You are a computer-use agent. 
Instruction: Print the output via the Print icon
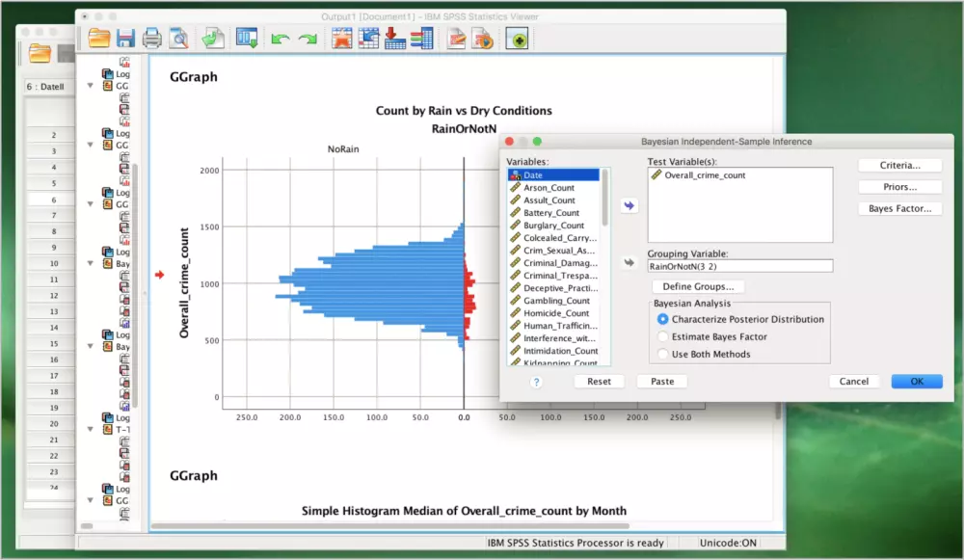[x=152, y=39]
